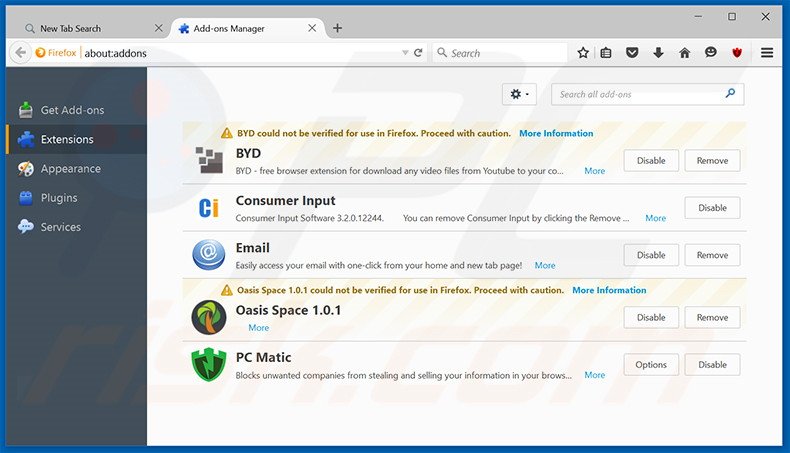Click the Firefox identity icon in address bar
The width and height of the screenshot is (790, 453).
coord(40,52)
